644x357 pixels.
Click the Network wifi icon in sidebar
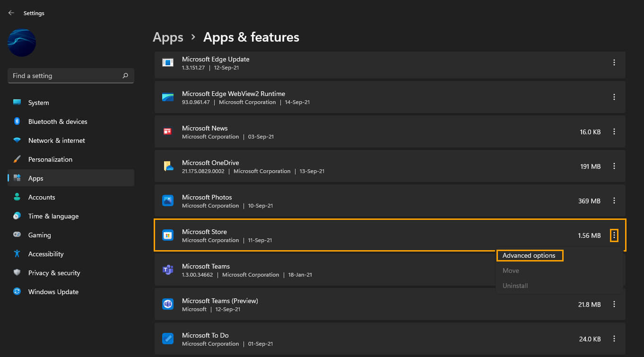(17, 140)
